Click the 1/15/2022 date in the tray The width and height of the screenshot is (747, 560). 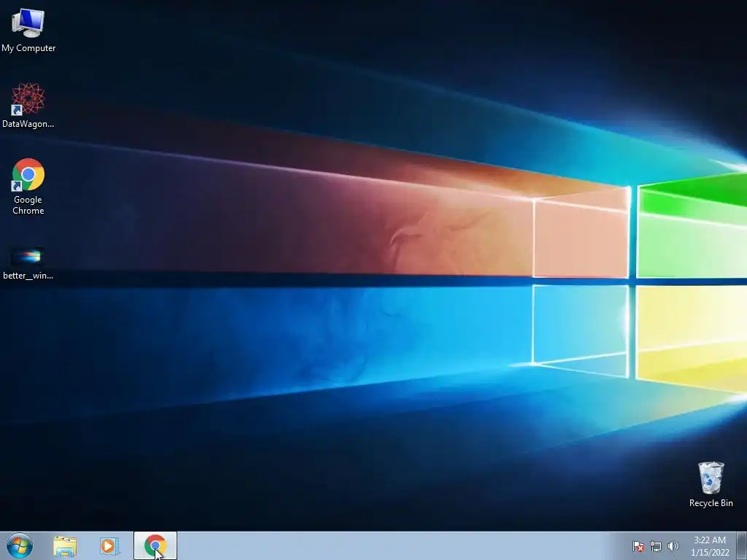710,553
